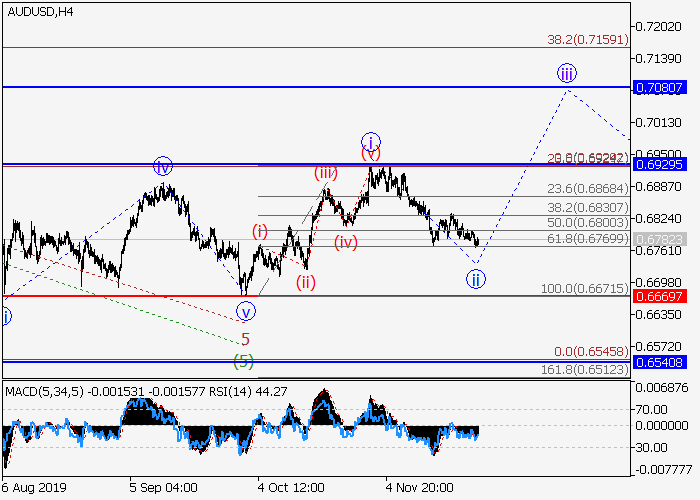700x500 pixels.
Task: Click the red (iii) sub-wave label
Action: (326, 173)
